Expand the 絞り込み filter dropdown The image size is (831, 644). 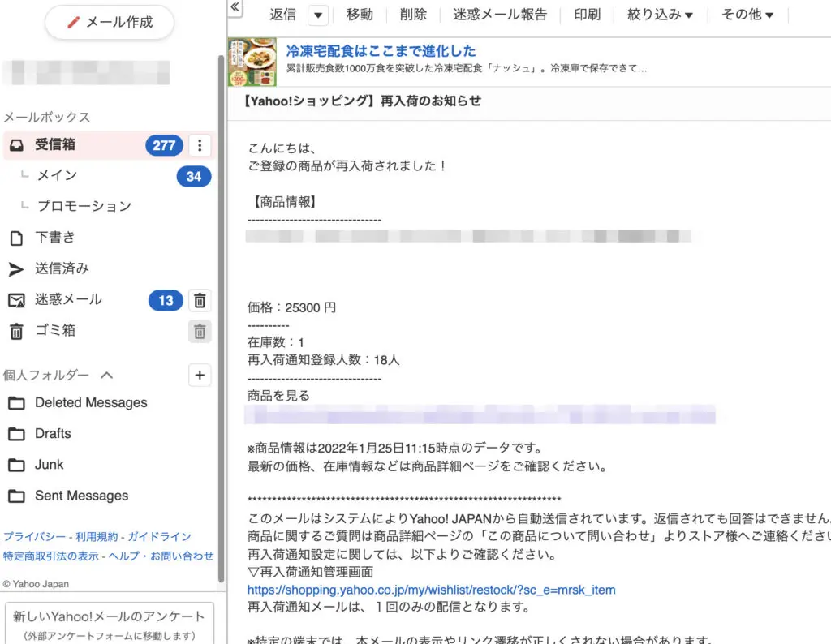click(660, 15)
